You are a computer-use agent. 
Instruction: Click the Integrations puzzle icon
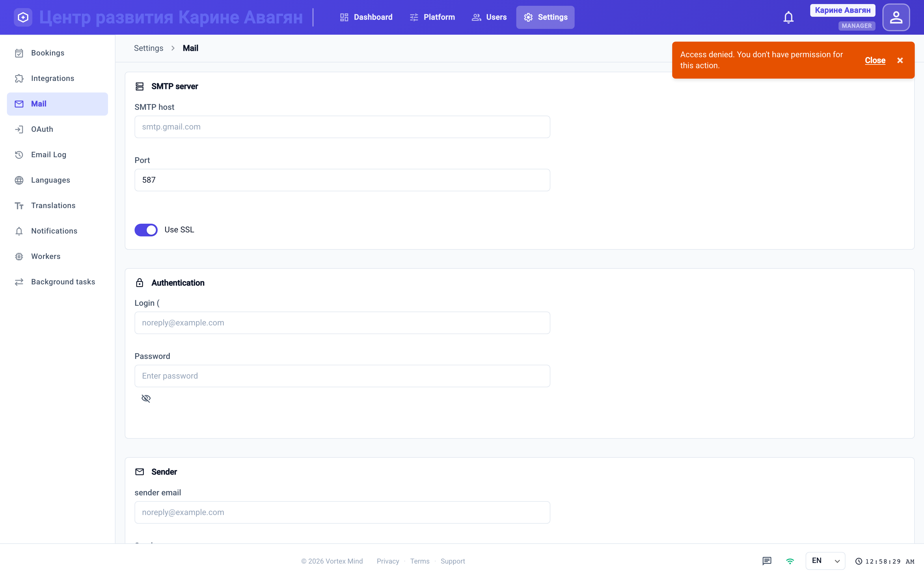(19, 78)
